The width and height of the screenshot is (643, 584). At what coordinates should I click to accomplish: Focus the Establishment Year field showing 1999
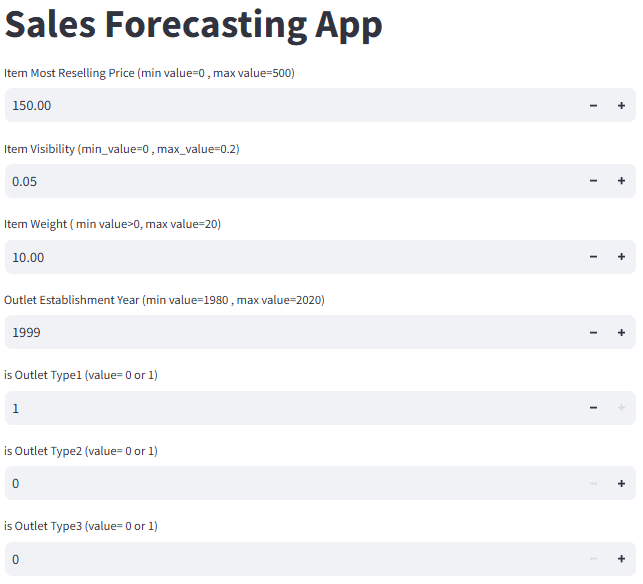[292, 332]
